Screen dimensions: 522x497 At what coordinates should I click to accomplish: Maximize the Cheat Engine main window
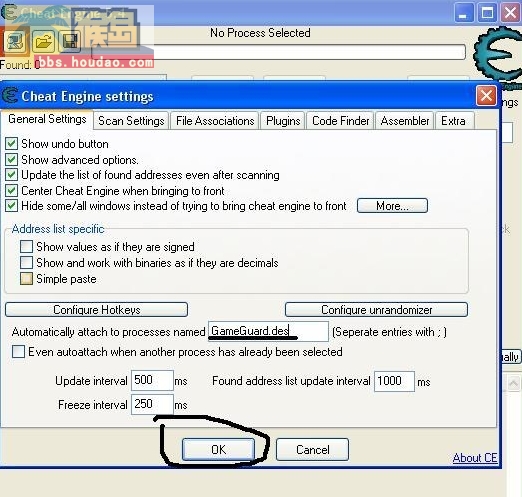pos(487,13)
